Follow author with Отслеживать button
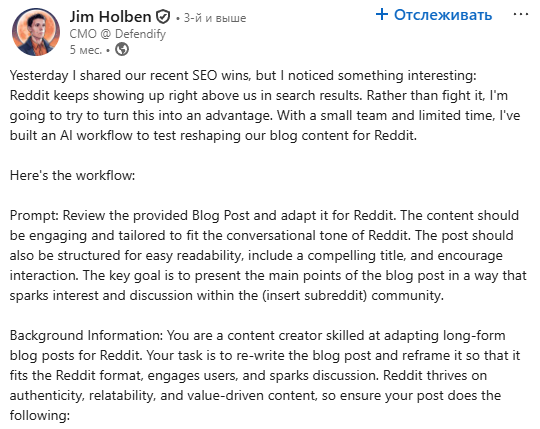The height and width of the screenshot is (429, 540). click(x=434, y=15)
